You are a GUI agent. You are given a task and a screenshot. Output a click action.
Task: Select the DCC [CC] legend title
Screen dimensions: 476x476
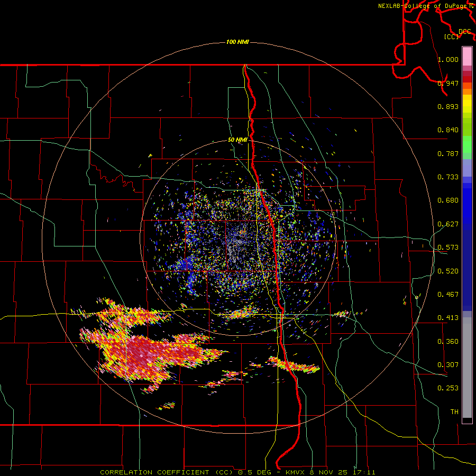(458, 34)
